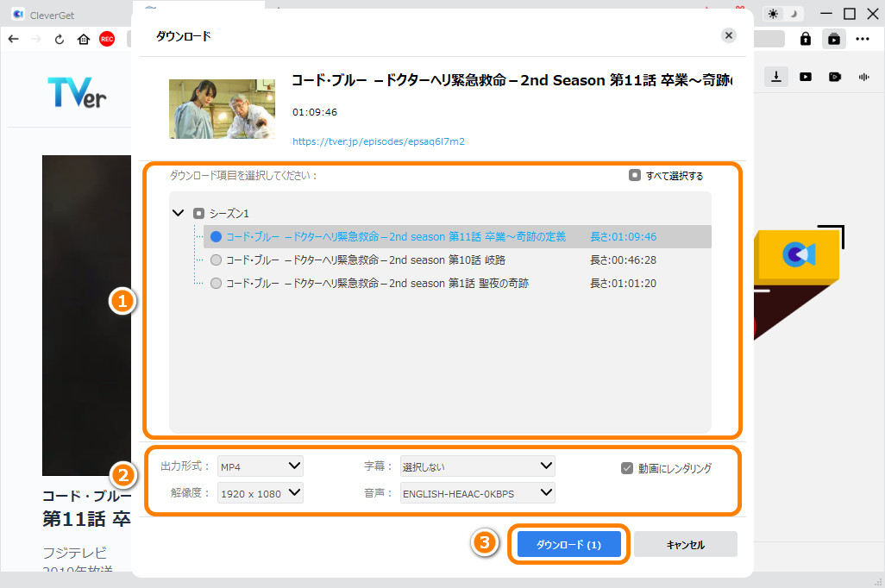Click the password lock icon

[805, 39]
